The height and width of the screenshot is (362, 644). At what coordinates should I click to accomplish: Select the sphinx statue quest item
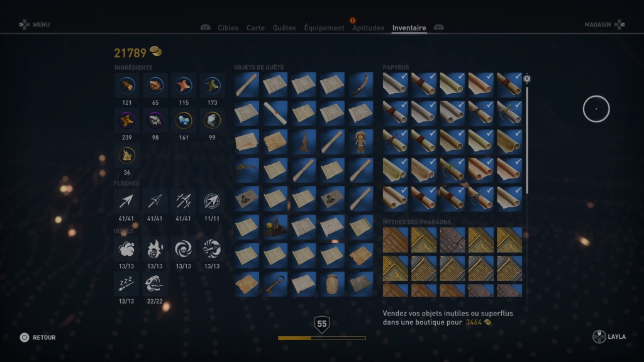tap(275, 227)
